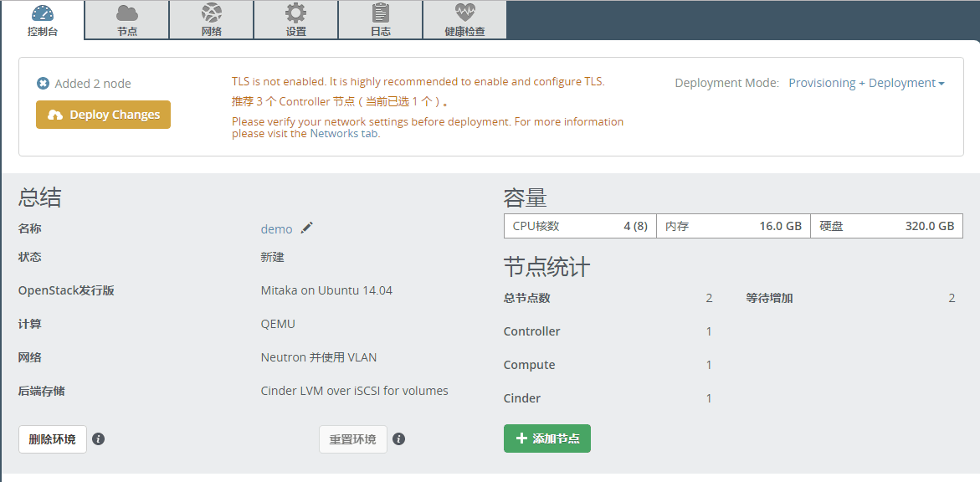Image resolution: width=980 pixels, height=482 pixels.
Task: Open the 控制台 dashboard tab
Action: (x=43, y=20)
